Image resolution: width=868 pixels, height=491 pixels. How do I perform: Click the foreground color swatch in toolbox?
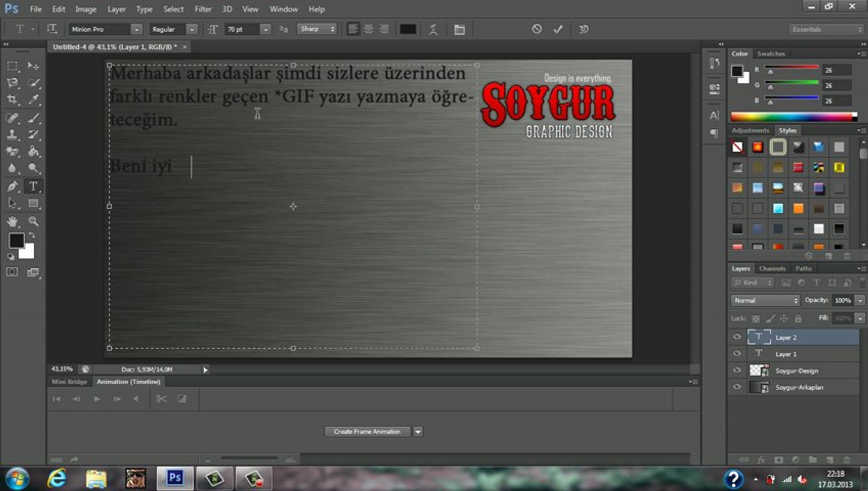(x=17, y=240)
